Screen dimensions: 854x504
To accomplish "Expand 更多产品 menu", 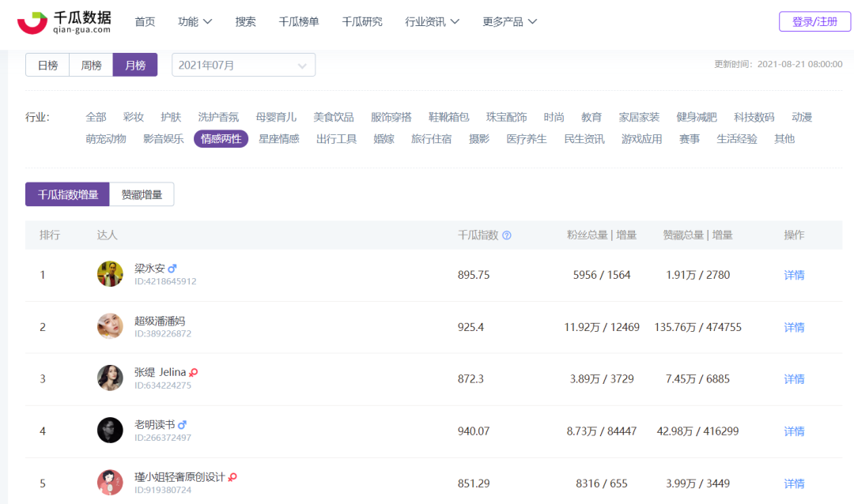I will tap(510, 22).
